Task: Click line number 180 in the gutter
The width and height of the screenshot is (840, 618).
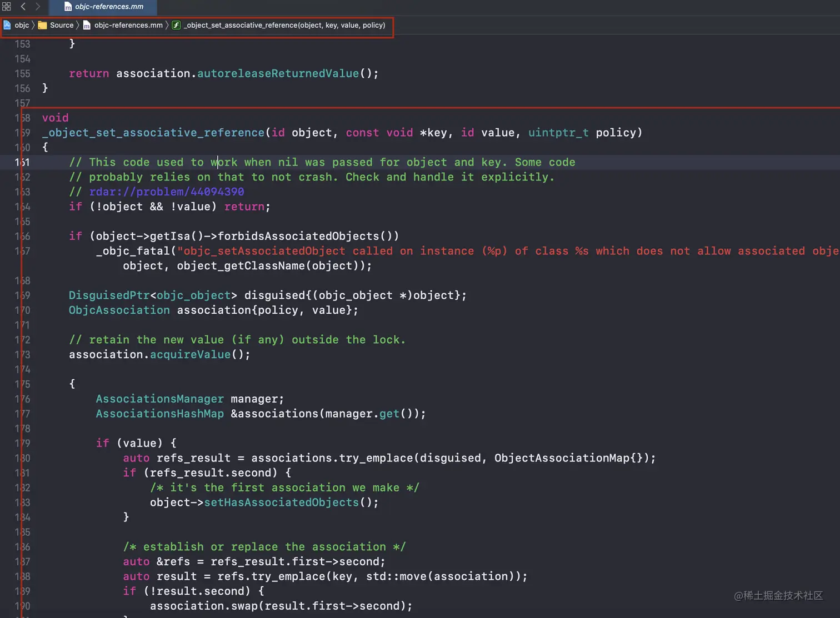Action: click(x=22, y=458)
